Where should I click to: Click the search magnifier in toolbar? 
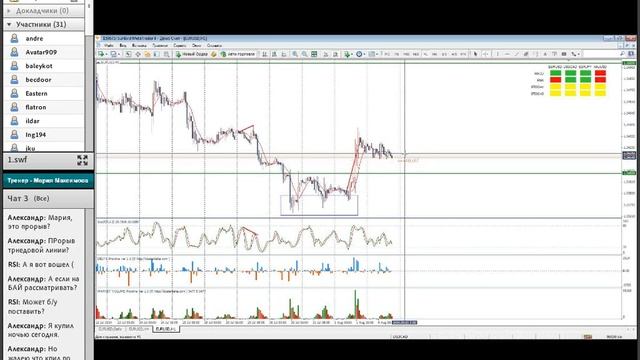click(622, 54)
